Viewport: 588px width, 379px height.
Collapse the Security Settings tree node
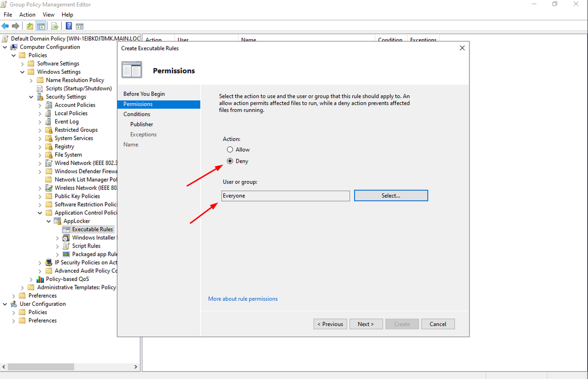pyautogui.click(x=31, y=97)
